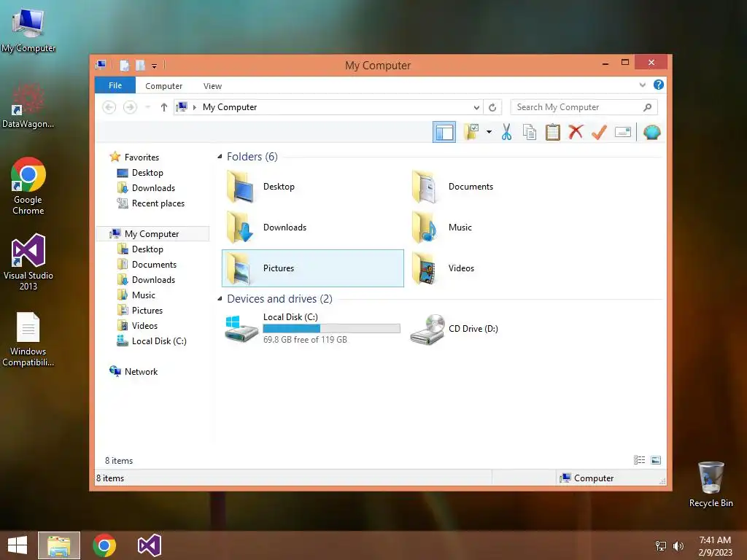Select Music under My Computer tree
The image size is (747, 560).
coord(144,295)
